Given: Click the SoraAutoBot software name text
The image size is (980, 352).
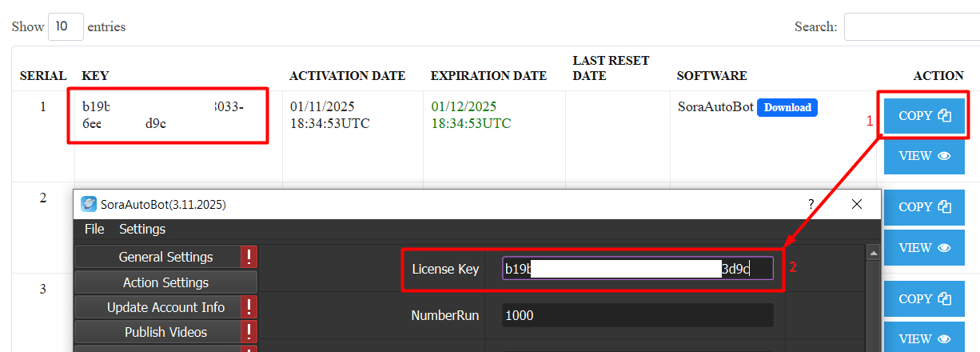Looking at the screenshot, I should (715, 106).
